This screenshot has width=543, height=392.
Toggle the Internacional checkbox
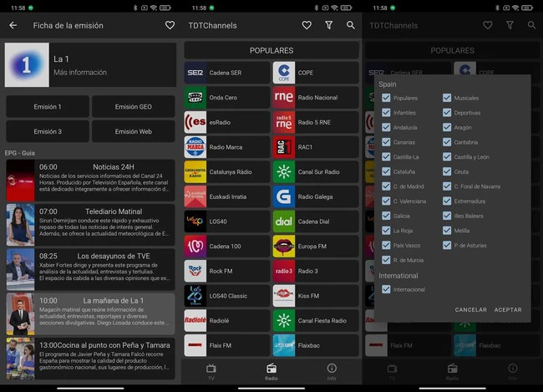point(386,289)
